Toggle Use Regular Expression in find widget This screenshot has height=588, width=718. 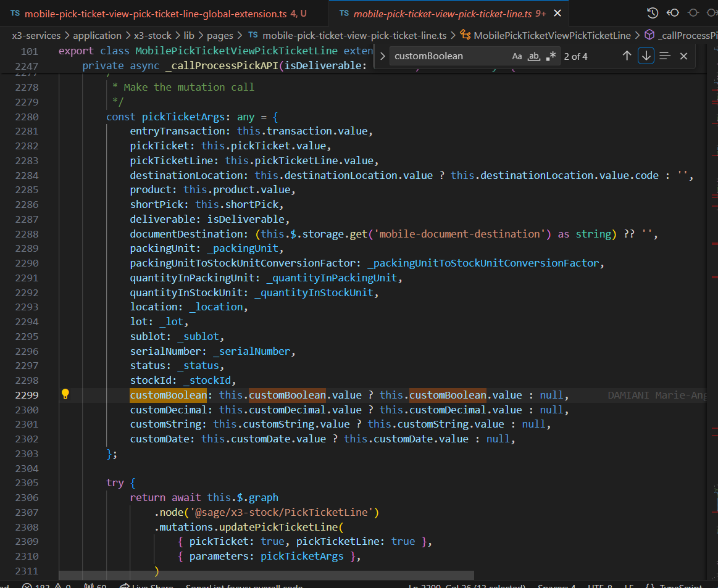(551, 56)
